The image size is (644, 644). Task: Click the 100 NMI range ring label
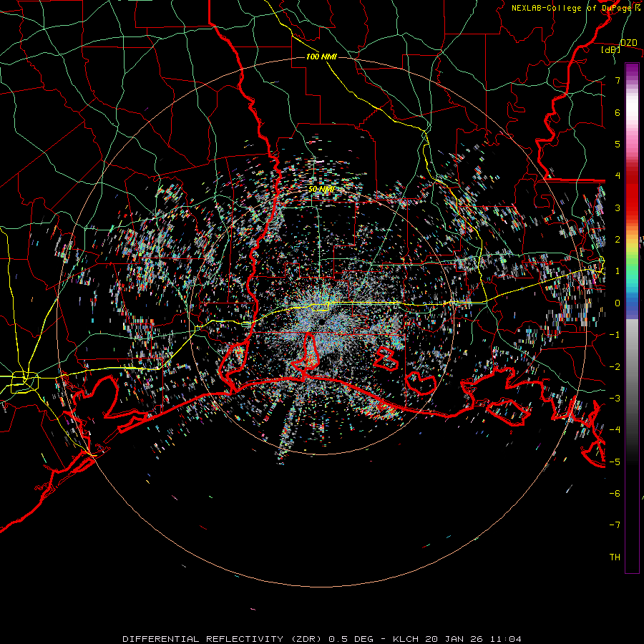tap(321, 57)
